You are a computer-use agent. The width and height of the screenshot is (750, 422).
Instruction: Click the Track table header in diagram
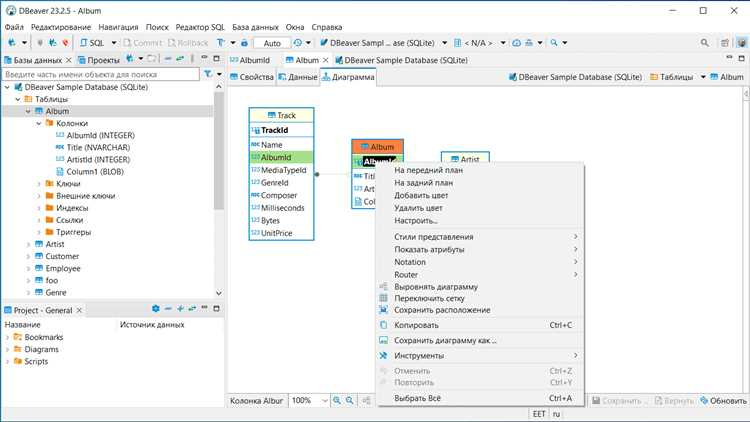[x=281, y=115]
